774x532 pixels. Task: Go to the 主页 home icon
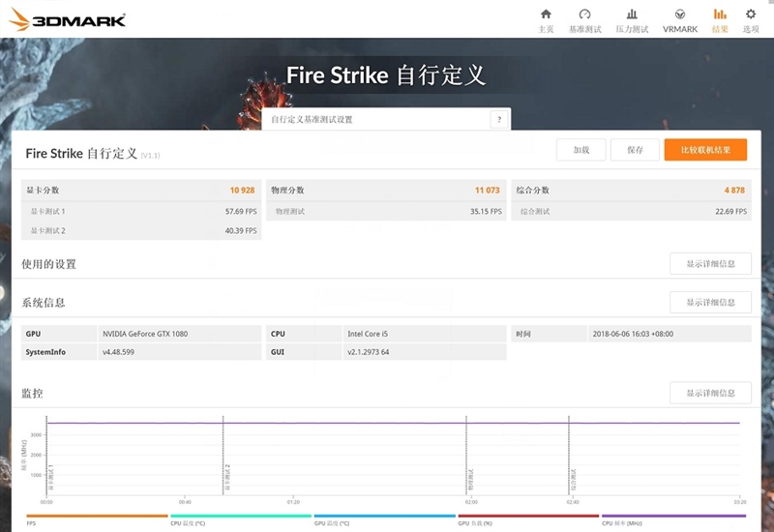coord(546,19)
